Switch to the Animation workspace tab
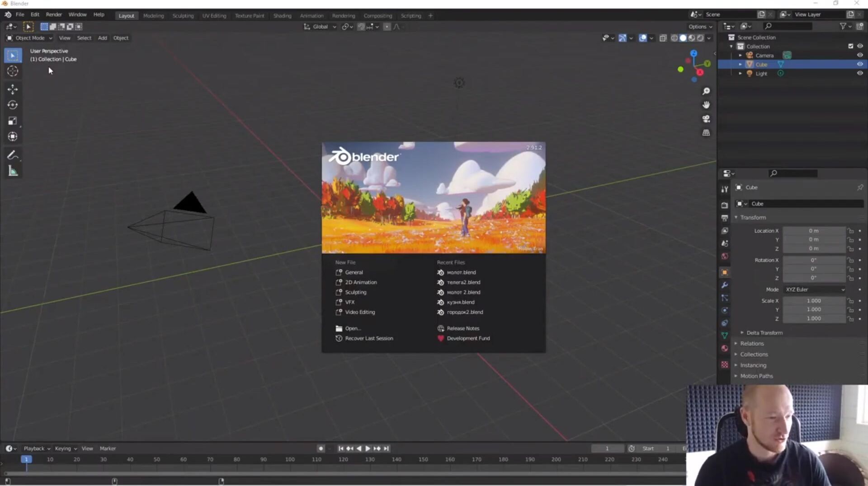This screenshot has width=868, height=486. tap(311, 16)
